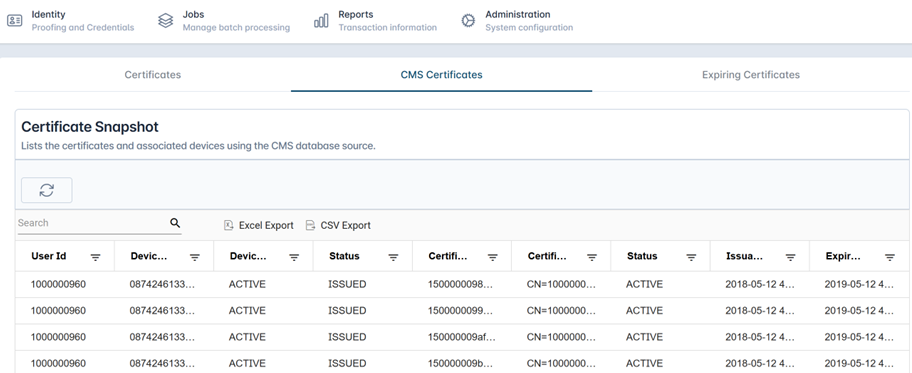Open filter of the first Status column
Screen dimensions: 912x373
click(x=393, y=257)
